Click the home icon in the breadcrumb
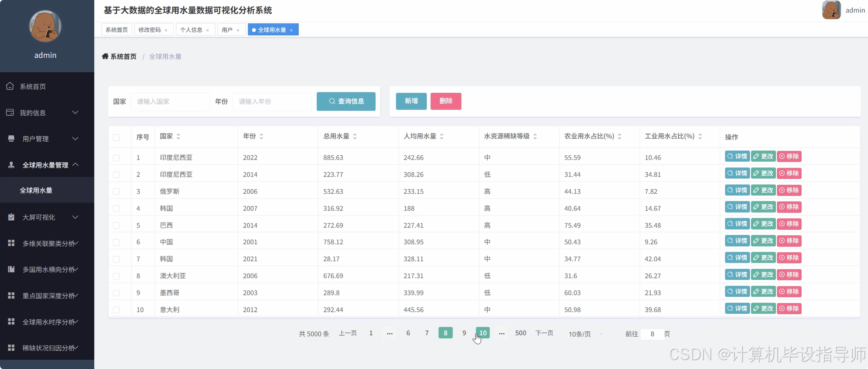 coord(105,56)
